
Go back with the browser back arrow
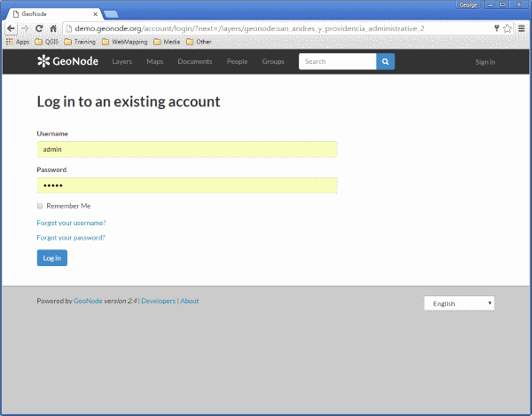click(x=11, y=28)
